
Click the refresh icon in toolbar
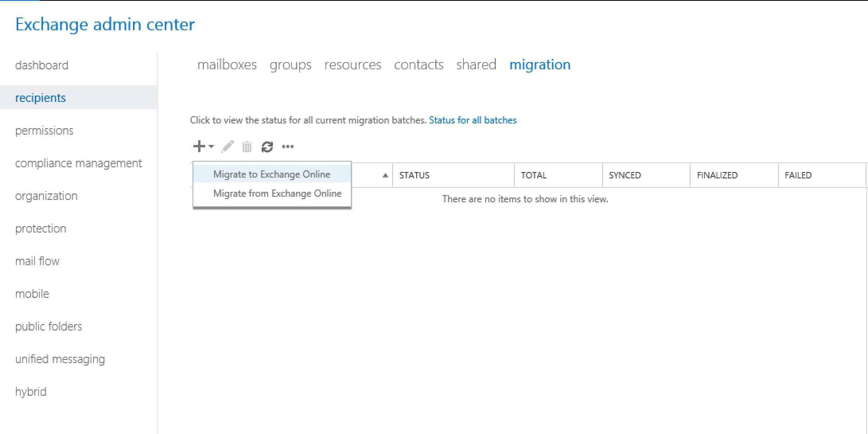267,147
